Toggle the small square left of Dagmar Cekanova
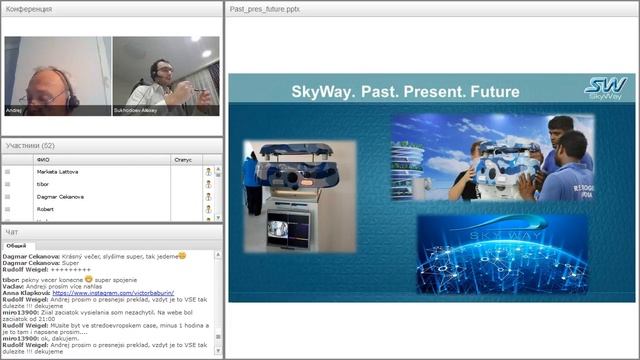 (x=7, y=197)
